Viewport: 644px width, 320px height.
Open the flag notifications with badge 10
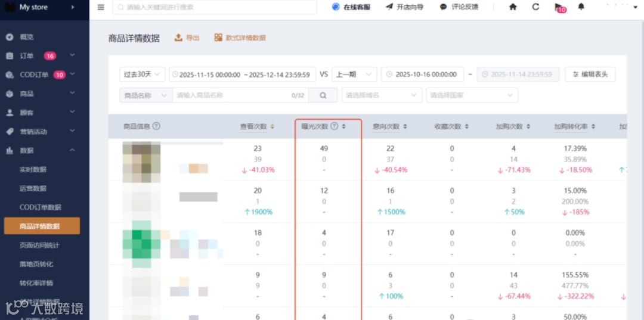(559, 7)
